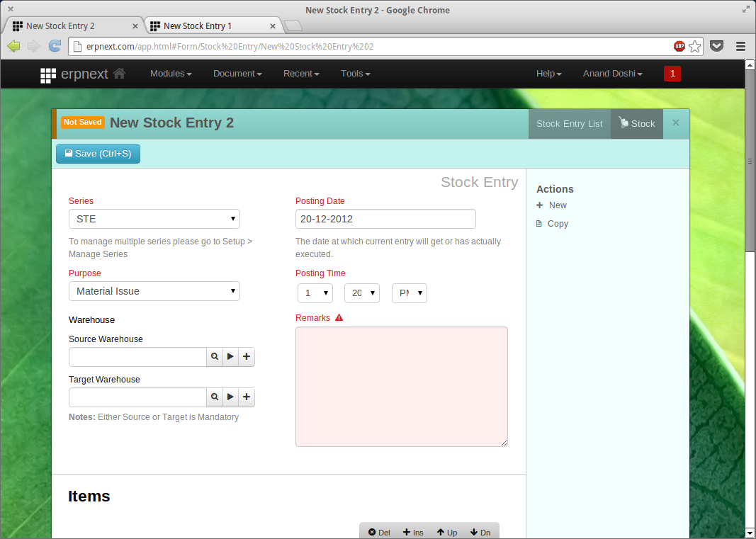
Task: Expand the Modules menu
Action: (x=171, y=73)
